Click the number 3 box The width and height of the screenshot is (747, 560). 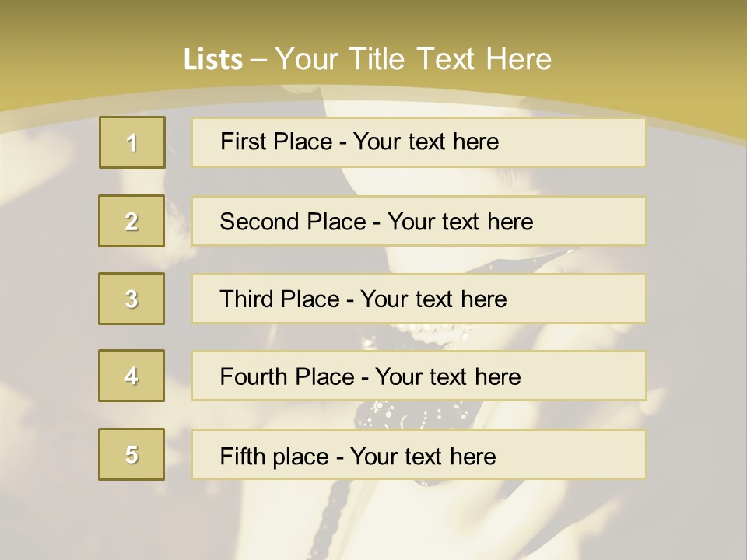(132, 299)
